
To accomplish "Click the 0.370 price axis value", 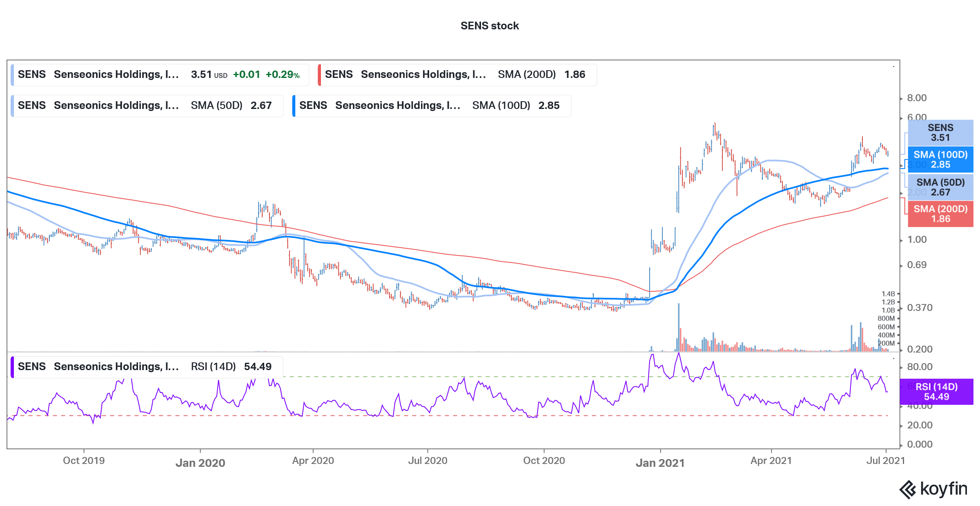I will [x=920, y=308].
